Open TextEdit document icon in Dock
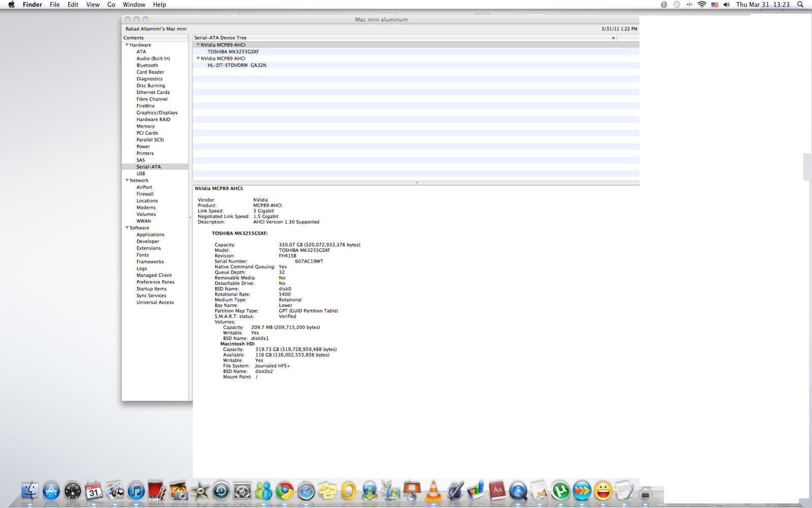 tap(624, 491)
